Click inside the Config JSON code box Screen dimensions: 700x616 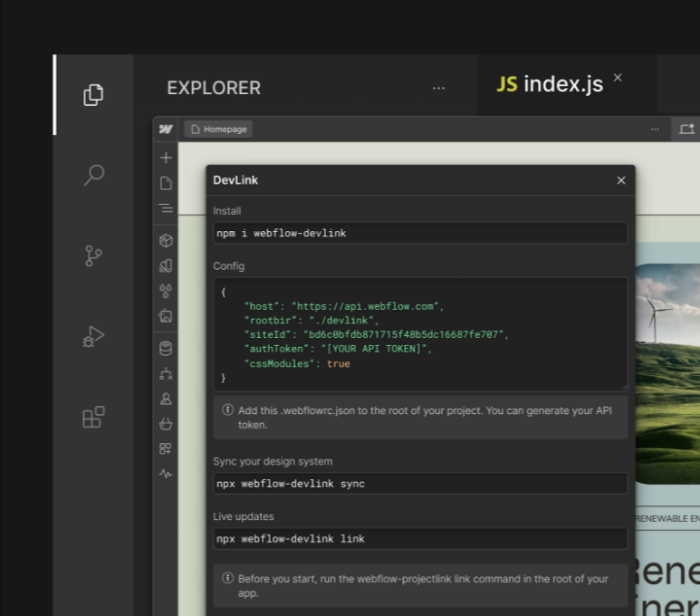tap(420, 334)
